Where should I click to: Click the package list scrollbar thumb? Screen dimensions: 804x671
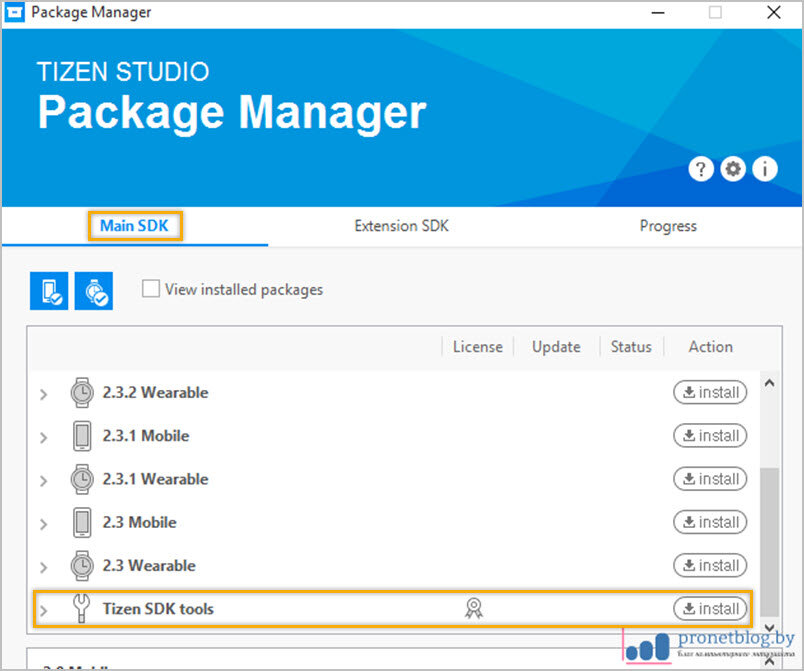(769, 542)
